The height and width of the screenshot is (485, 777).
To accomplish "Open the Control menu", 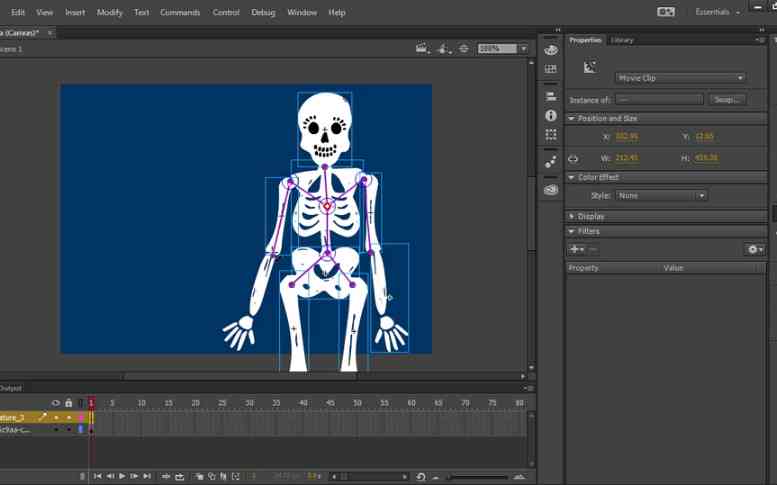I will point(226,12).
